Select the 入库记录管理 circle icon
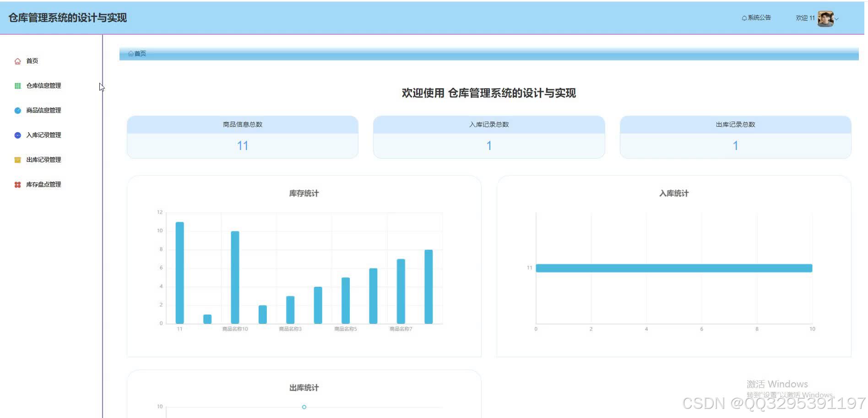This screenshot has height=418, width=868. (x=17, y=135)
